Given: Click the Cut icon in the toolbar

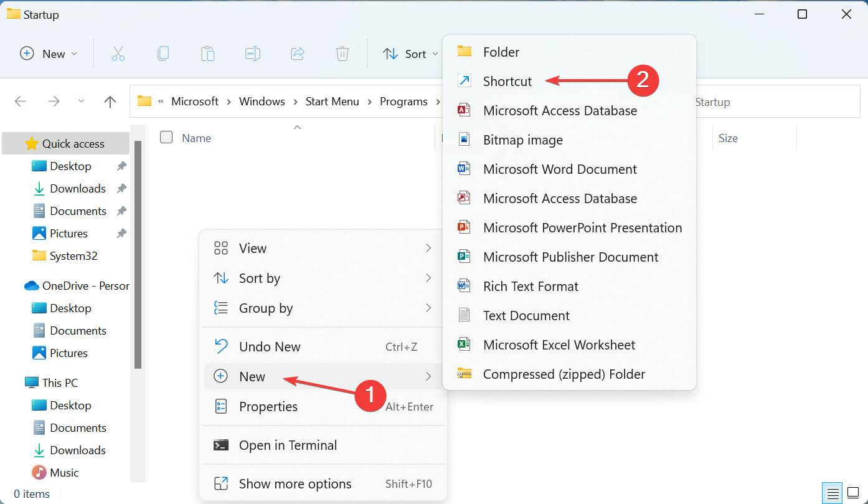Looking at the screenshot, I should point(118,54).
